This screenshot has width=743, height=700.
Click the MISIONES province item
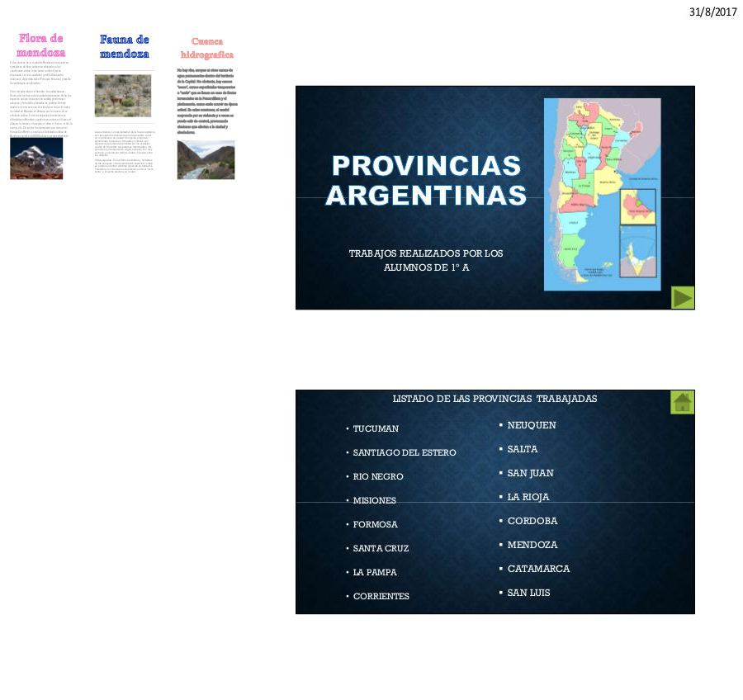click(x=374, y=501)
